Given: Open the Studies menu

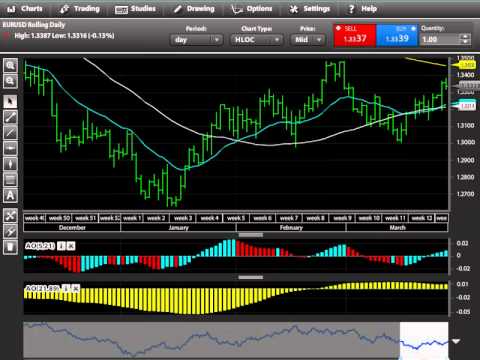Looking at the screenshot, I should pos(135,9).
